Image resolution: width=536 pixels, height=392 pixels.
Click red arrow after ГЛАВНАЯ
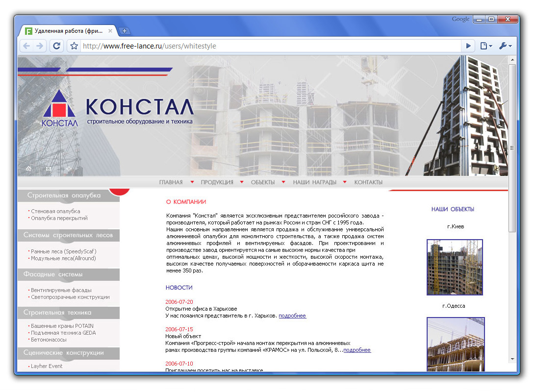pyautogui.click(x=192, y=182)
